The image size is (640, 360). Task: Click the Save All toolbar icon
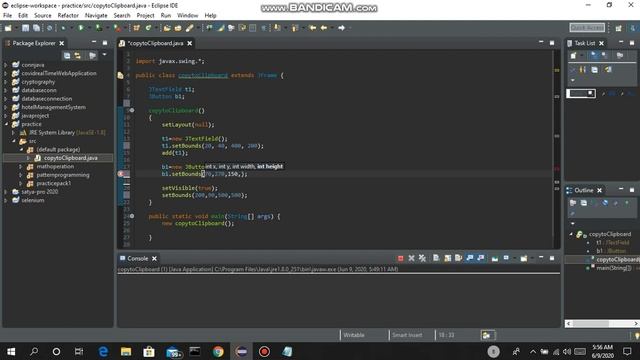click(36, 28)
